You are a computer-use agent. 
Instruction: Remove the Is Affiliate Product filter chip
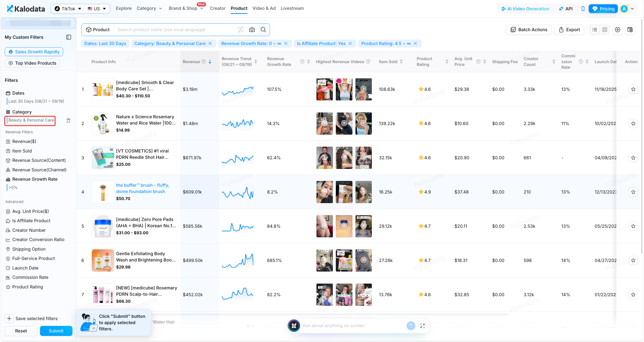click(x=350, y=44)
